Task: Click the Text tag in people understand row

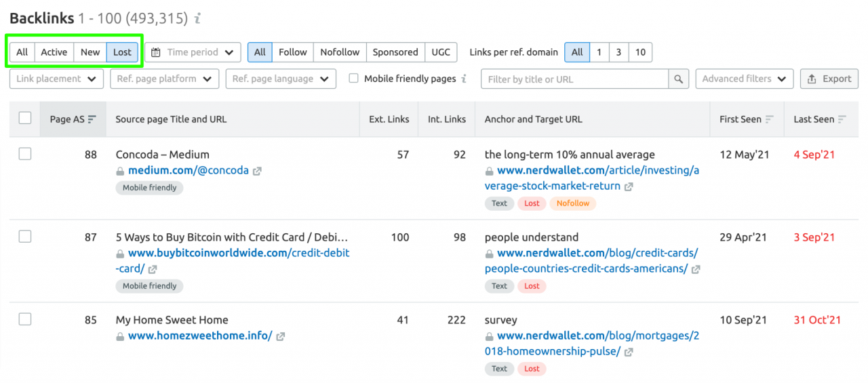Action: (x=499, y=286)
